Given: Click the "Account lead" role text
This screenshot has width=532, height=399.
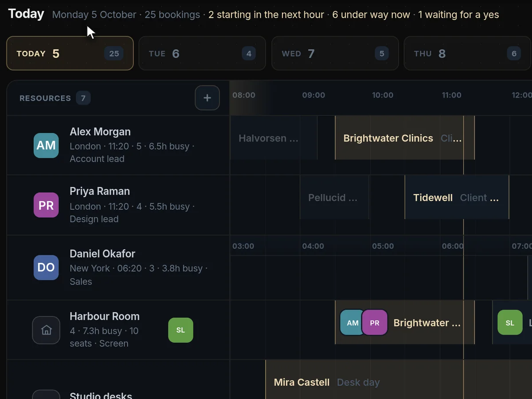Looking at the screenshot, I should click(97, 159).
